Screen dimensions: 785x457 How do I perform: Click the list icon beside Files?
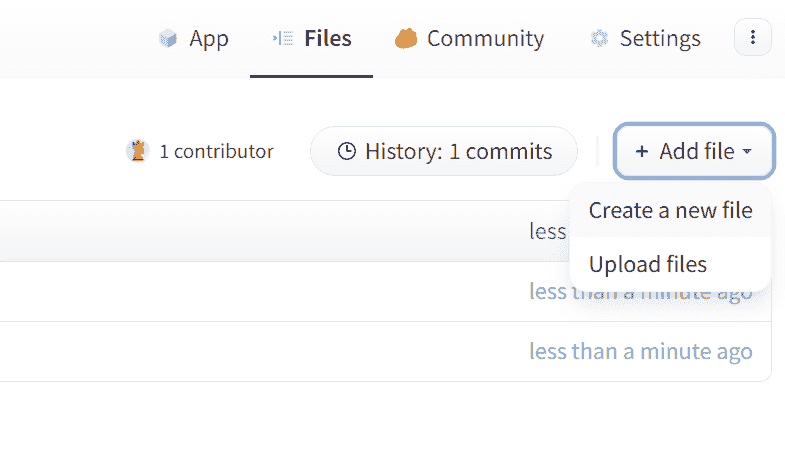point(282,39)
